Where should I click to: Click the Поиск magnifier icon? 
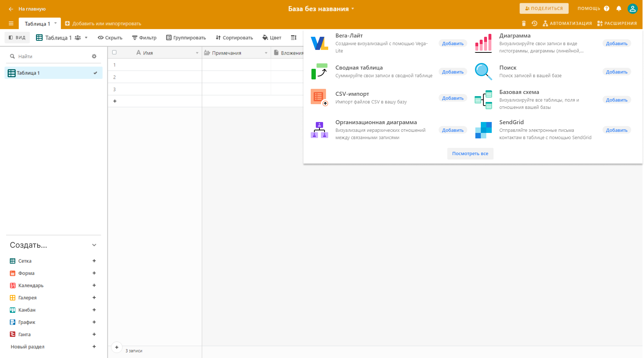pos(483,71)
